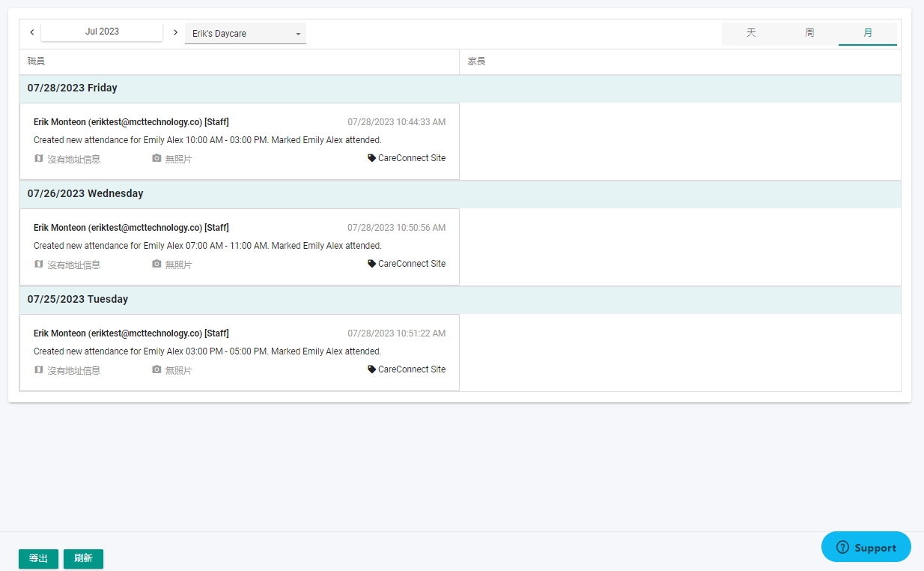Click CareConnect Site in the 07/26 Wednesday entry
This screenshot has height=571, width=924.
click(x=412, y=264)
